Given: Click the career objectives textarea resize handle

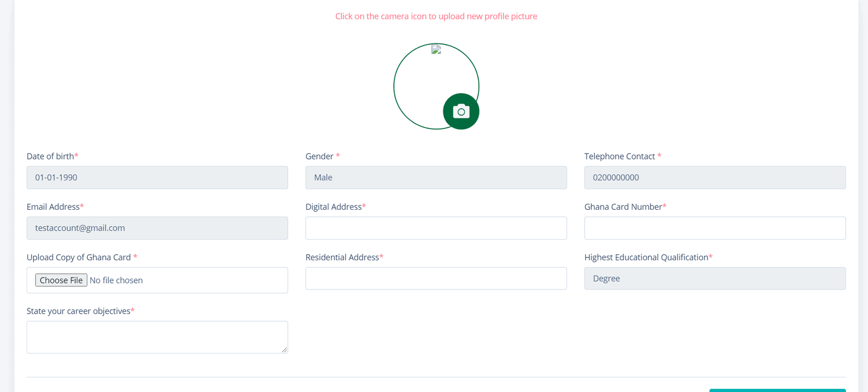Looking at the screenshot, I should 284,350.
